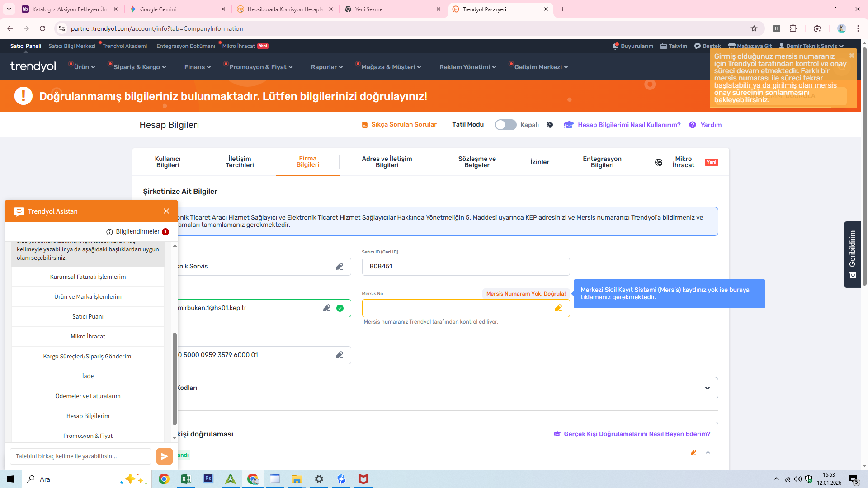The image size is (868, 488).
Task: Open Sıkça Sorulan Sorular link
Action: click(x=399, y=125)
